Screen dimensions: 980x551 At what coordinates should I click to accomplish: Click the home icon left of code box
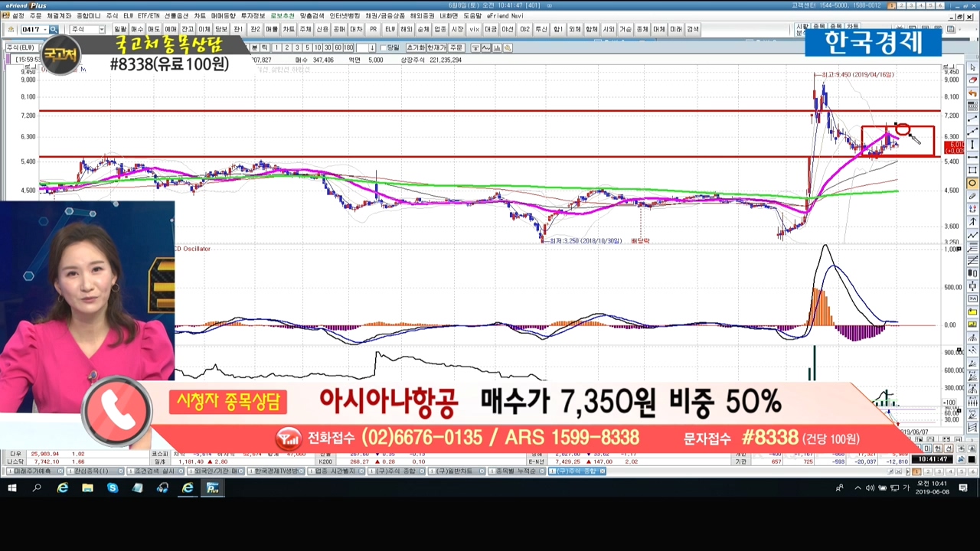tap(11, 30)
